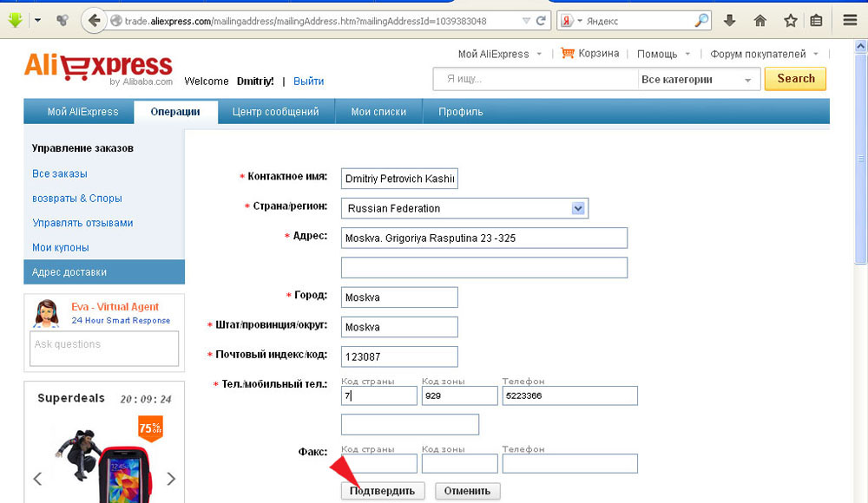This screenshot has width=868, height=503.
Task: Click the Отменить cancel button
Action: point(467,491)
